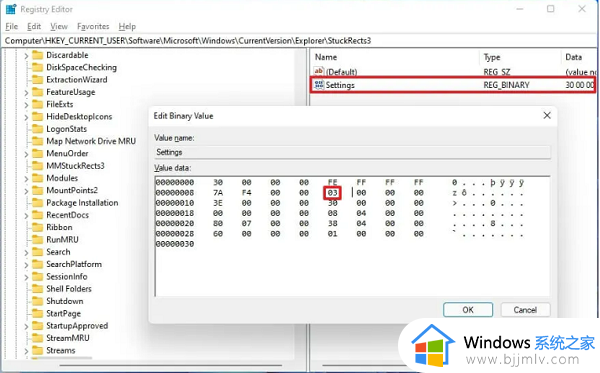Expand the HideDesktopIcons key
600x373 pixels.
pos(26,117)
